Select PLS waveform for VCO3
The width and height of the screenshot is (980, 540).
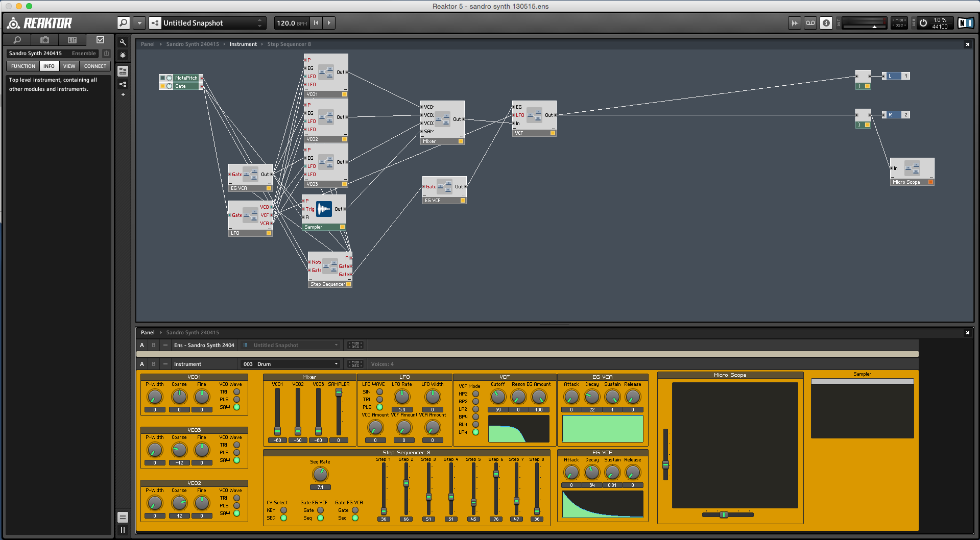[236, 452]
